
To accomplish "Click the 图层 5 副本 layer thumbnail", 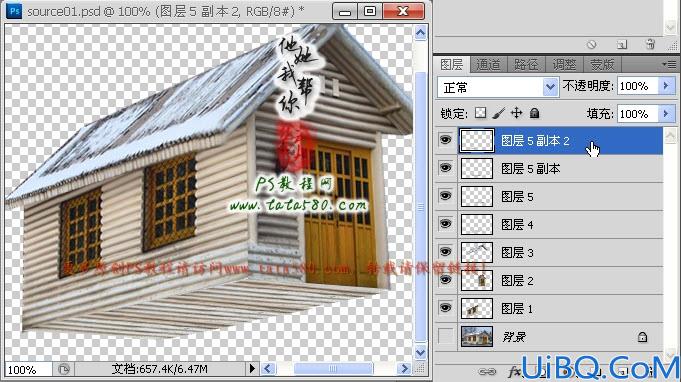I will pos(476,168).
